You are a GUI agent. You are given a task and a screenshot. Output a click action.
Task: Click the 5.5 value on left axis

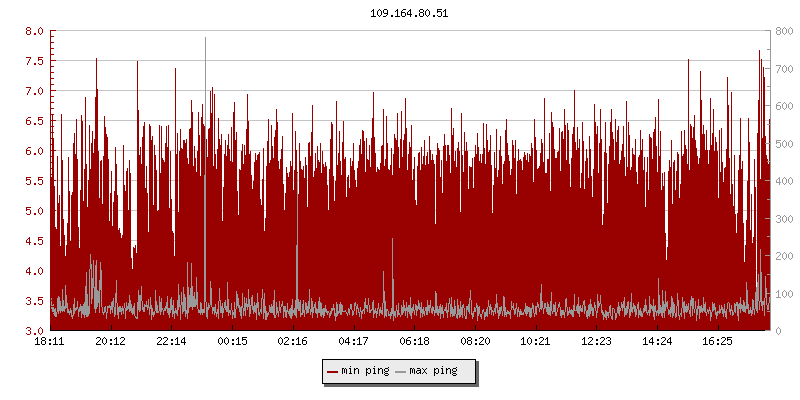point(34,181)
